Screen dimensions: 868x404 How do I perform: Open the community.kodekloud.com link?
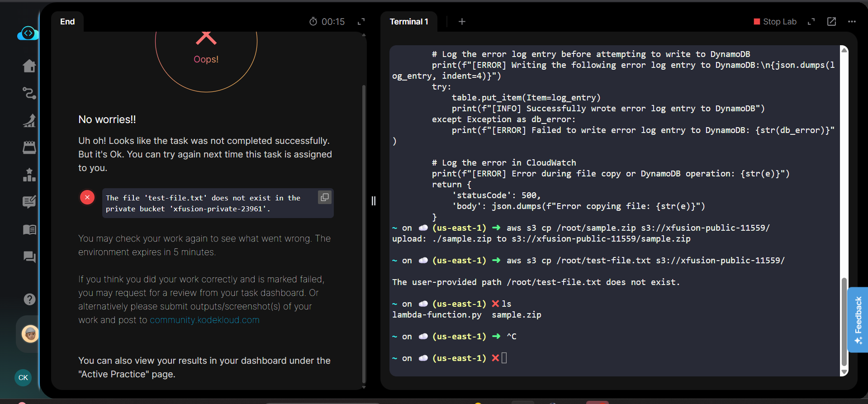click(x=204, y=320)
